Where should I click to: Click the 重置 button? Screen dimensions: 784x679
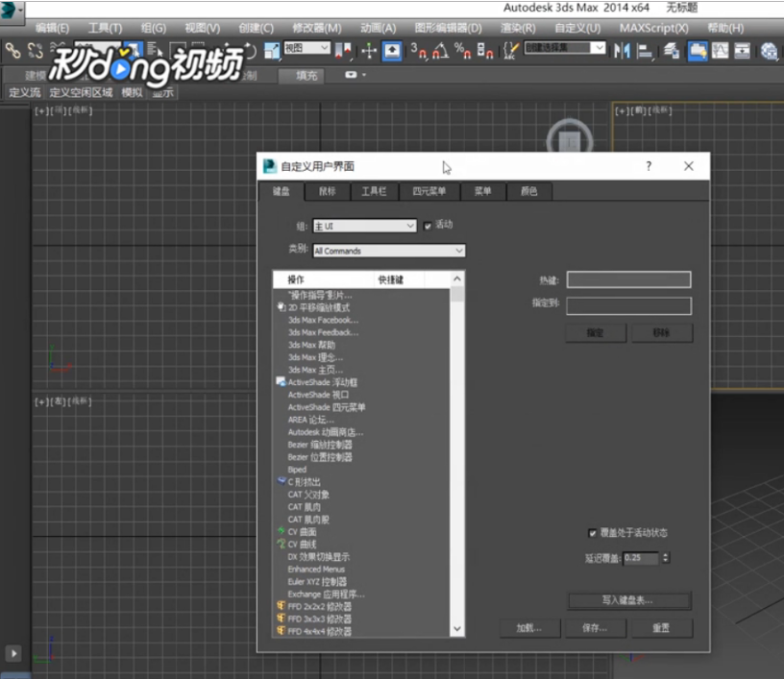[x=661, y=628]
